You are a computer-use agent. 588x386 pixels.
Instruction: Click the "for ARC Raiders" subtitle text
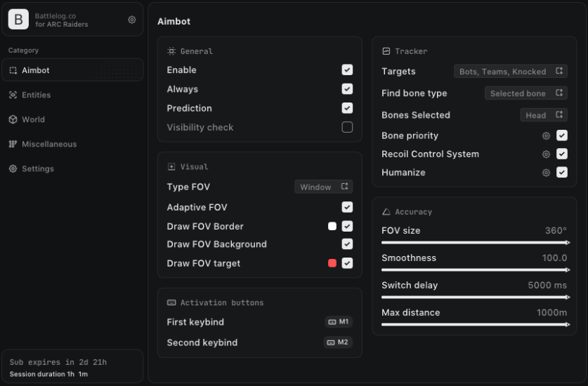pos(62,25)
